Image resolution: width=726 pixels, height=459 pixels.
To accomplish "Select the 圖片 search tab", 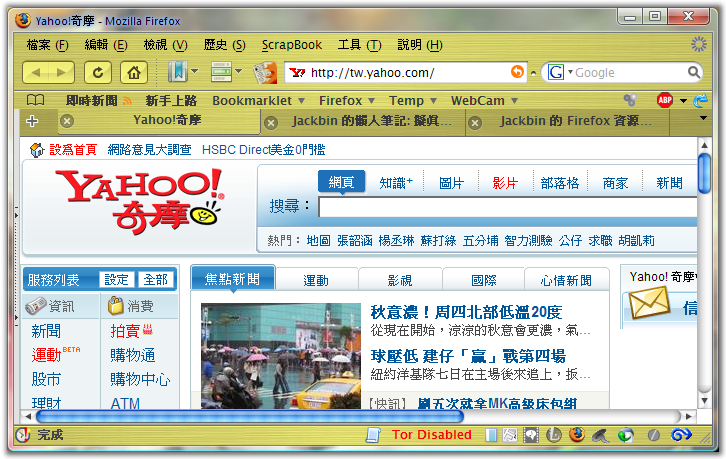I will 451,183.
